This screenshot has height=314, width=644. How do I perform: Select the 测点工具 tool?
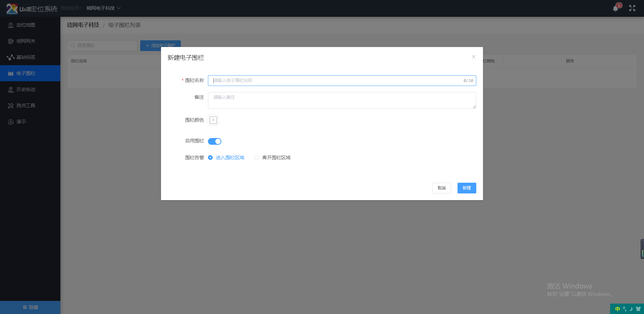25,105
